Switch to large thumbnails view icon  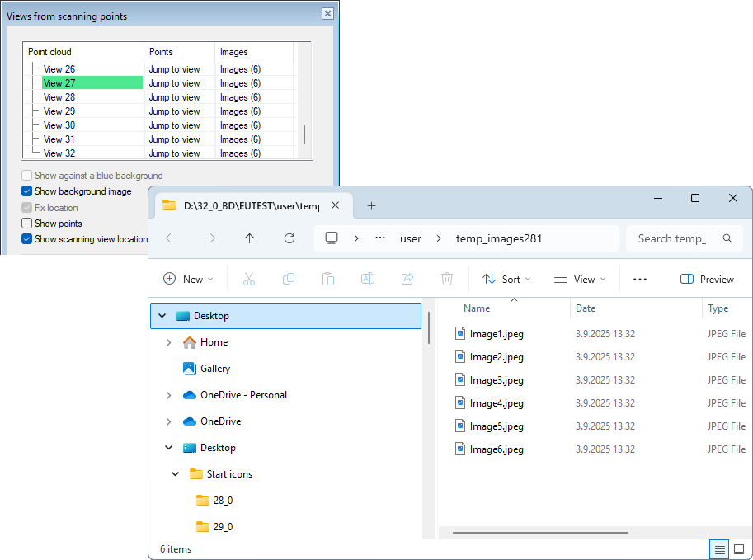(x=739, y=549)
